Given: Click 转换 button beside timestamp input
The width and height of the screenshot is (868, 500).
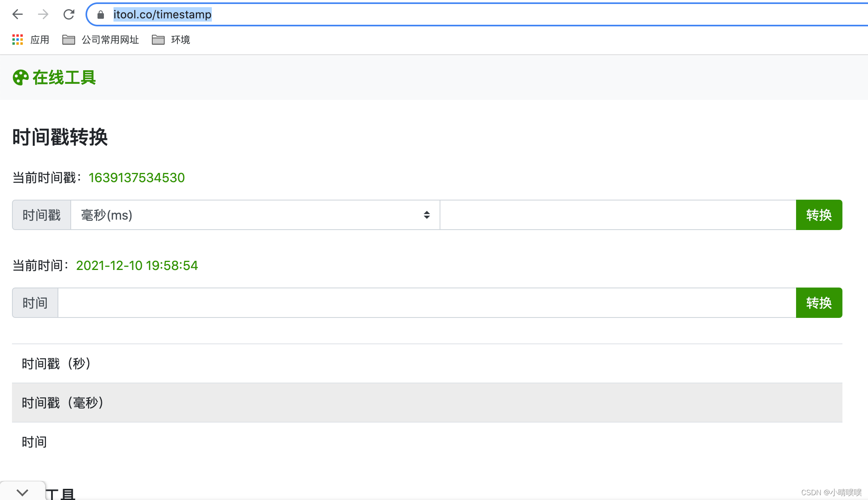Looking at the screenshot, I should pyautogui.click(x=818, y=215).
